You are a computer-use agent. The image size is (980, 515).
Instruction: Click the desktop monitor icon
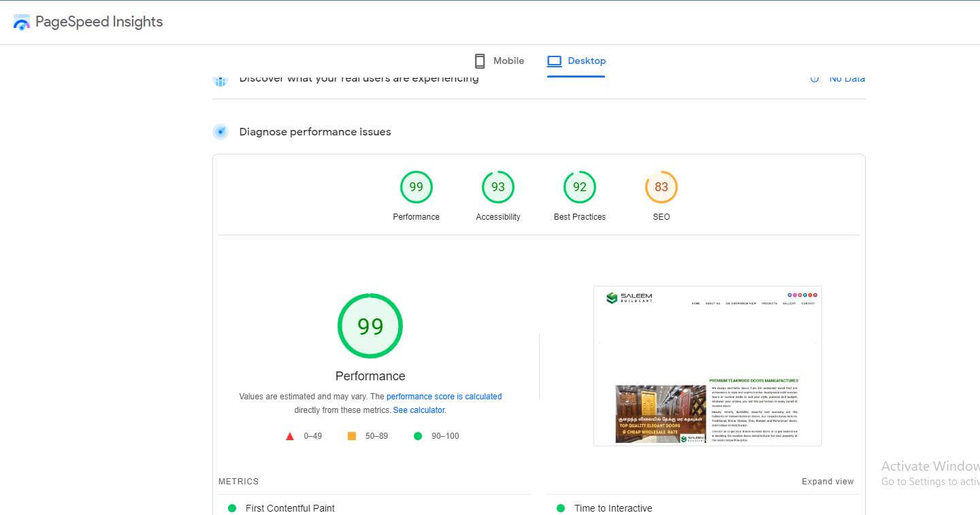coord(554,61)
